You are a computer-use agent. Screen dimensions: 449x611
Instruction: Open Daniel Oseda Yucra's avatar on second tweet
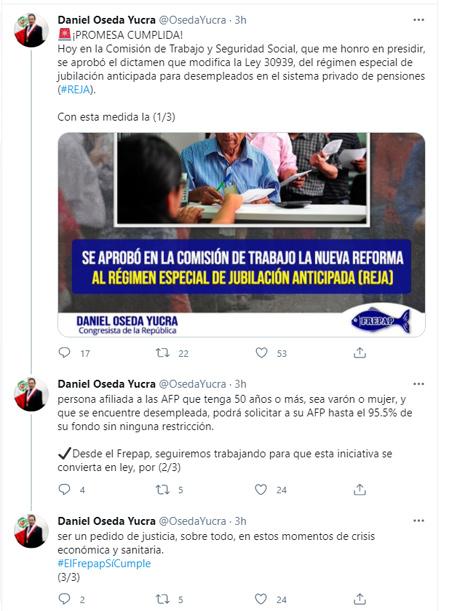click(31, 394)
